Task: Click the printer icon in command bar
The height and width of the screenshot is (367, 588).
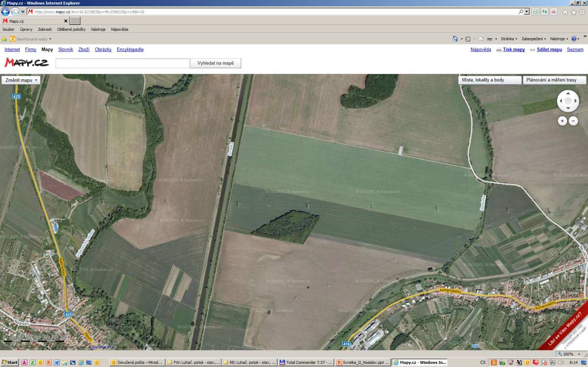Action: tap(490, 39)
